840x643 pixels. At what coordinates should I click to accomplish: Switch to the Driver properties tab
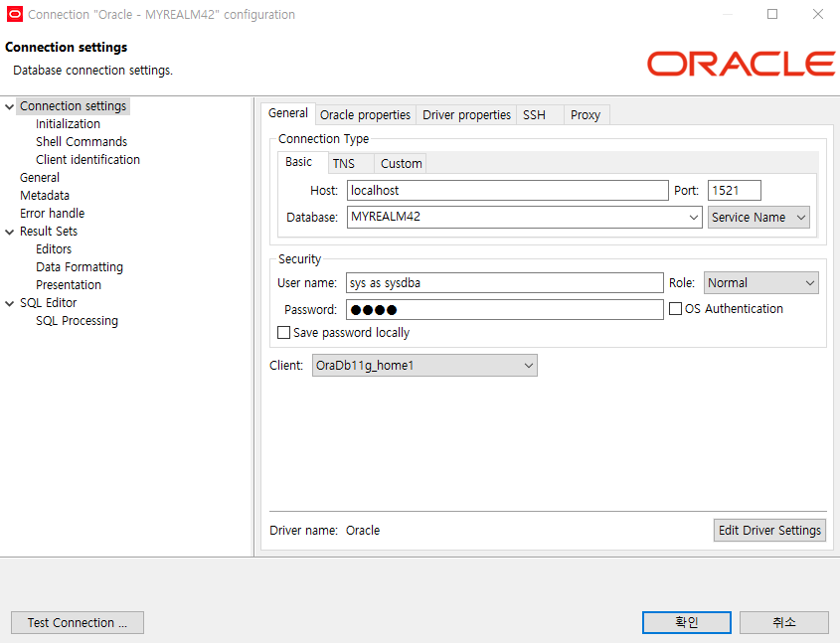[x=466, y=115]
